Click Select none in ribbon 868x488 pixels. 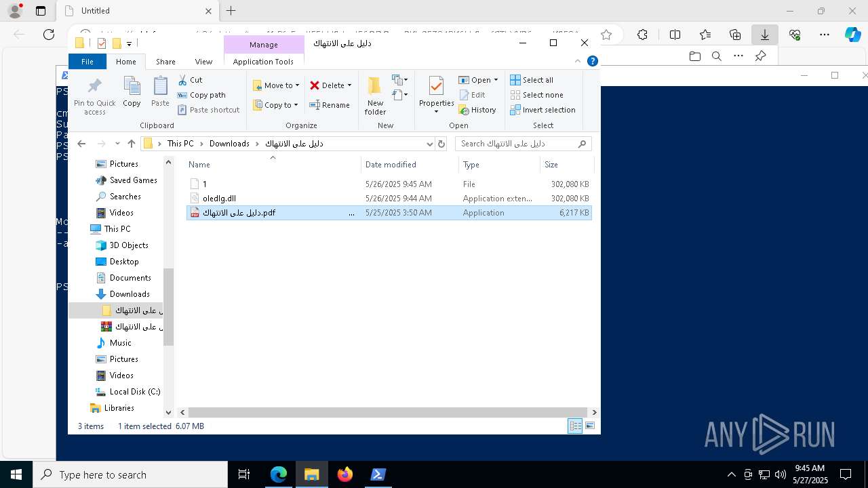click(x=536, y=95)
